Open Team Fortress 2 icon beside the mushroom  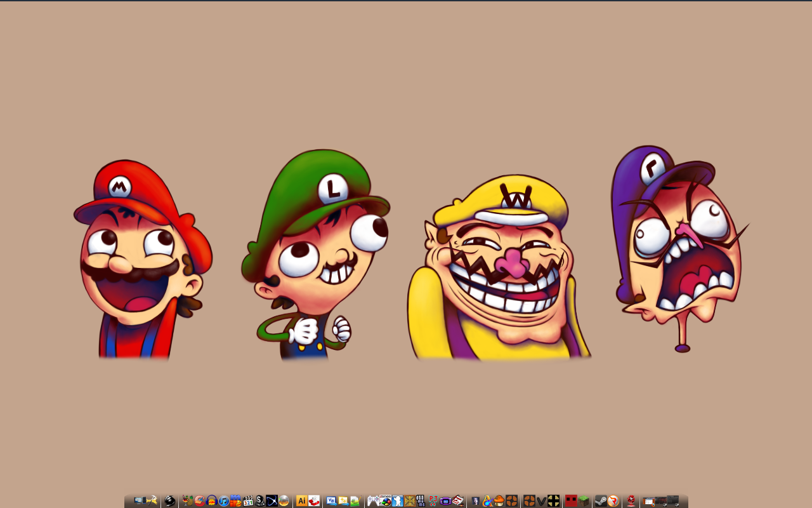point(511,500)
